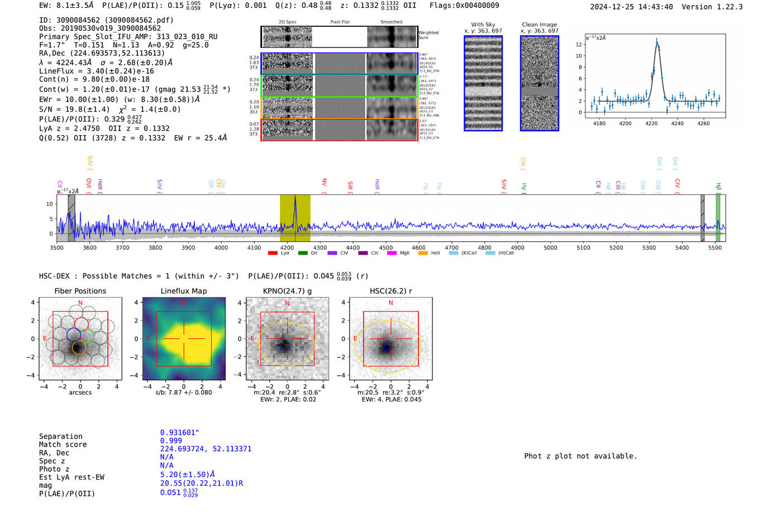Click the OVI line label above spectrum
The height and width of the screenshot is (532, 782).
click(89, 186)
